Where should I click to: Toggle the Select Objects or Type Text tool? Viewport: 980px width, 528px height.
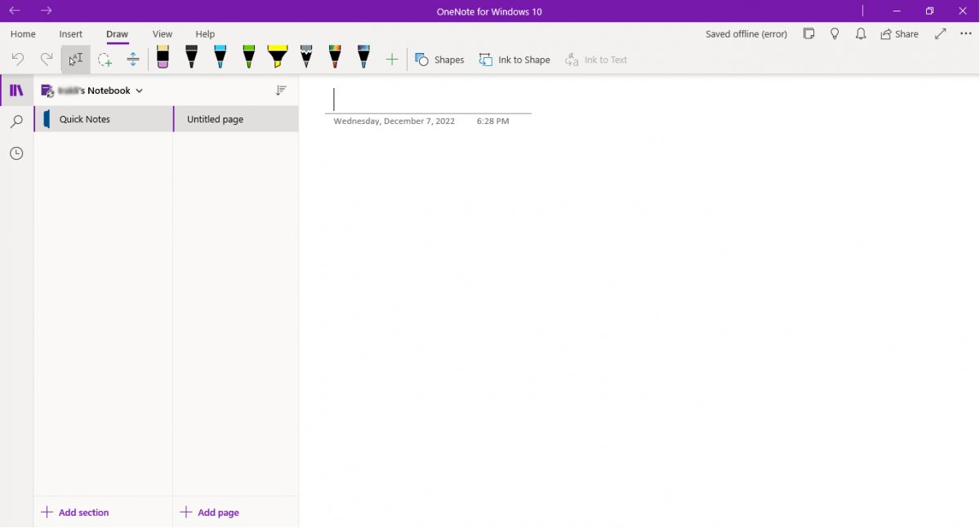75,60
